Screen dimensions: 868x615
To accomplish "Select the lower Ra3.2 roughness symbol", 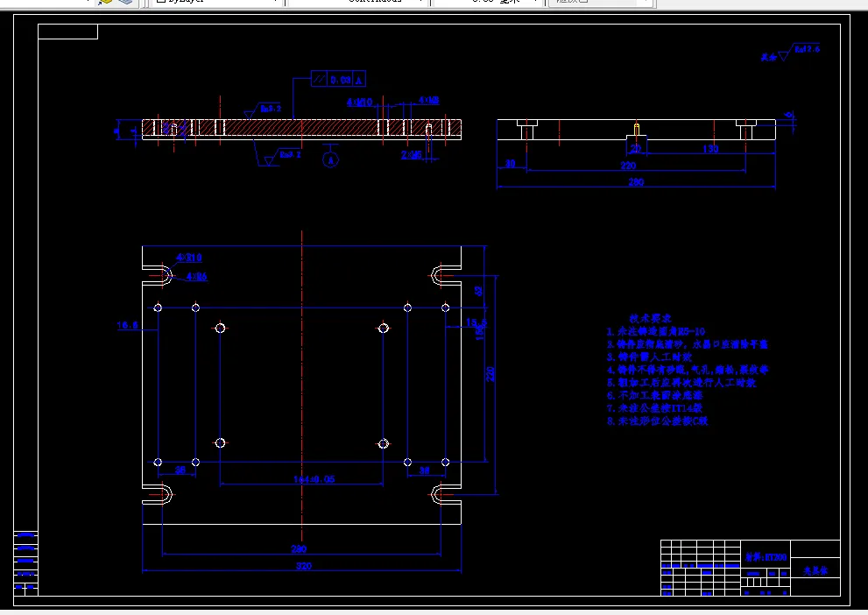I will coord(283,157).
